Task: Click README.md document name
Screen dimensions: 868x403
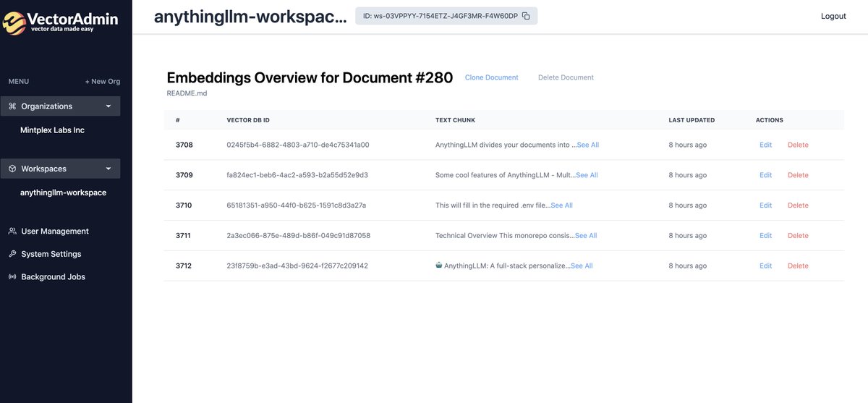Action: tap(187, 93)
